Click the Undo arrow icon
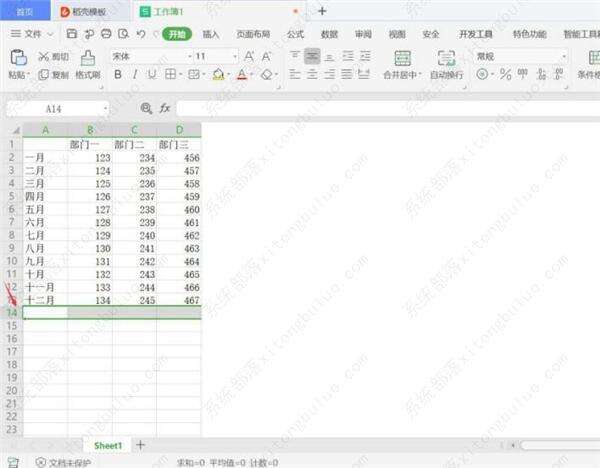The height and width of the screenshot is (468, 600). [141, 34]
